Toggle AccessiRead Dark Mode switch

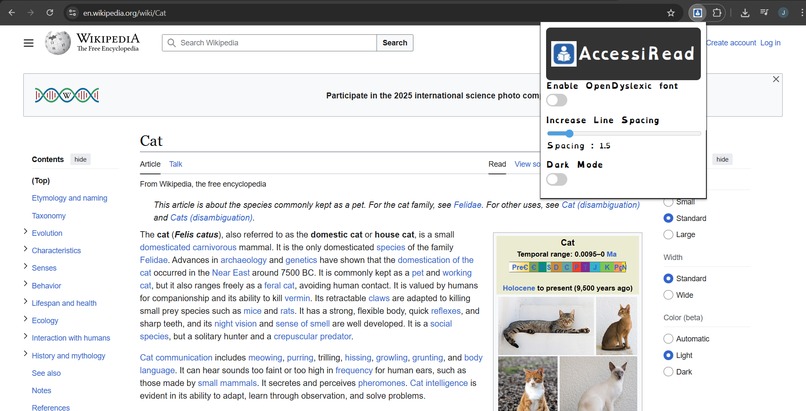tap(557, 179)
